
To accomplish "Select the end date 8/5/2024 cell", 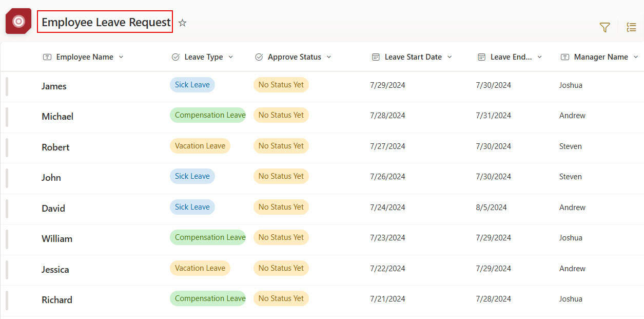I will coord(491,208).
